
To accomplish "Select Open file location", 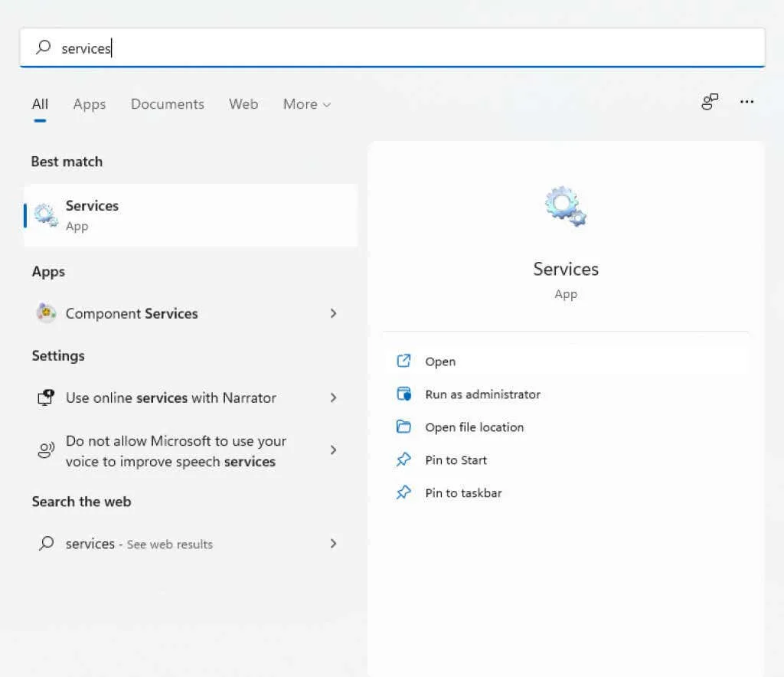I will click(474, 427).
